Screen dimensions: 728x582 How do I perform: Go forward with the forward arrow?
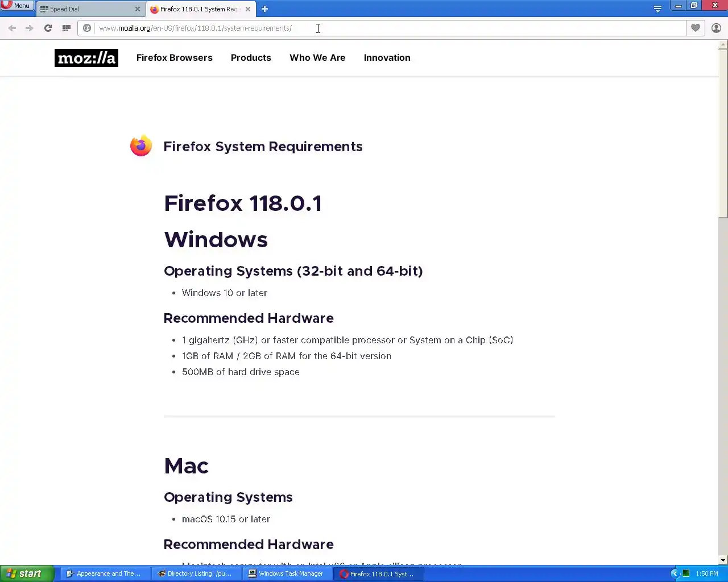click(30, 28)
